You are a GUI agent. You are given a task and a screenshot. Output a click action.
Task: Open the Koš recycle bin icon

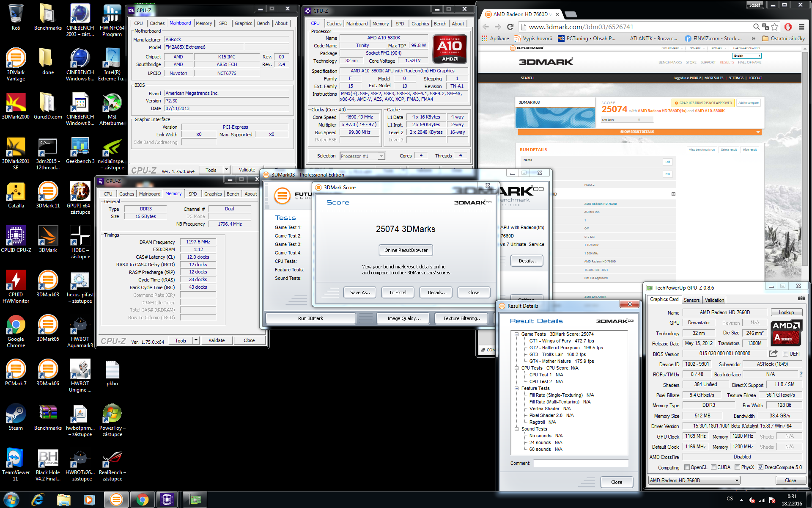16,17
